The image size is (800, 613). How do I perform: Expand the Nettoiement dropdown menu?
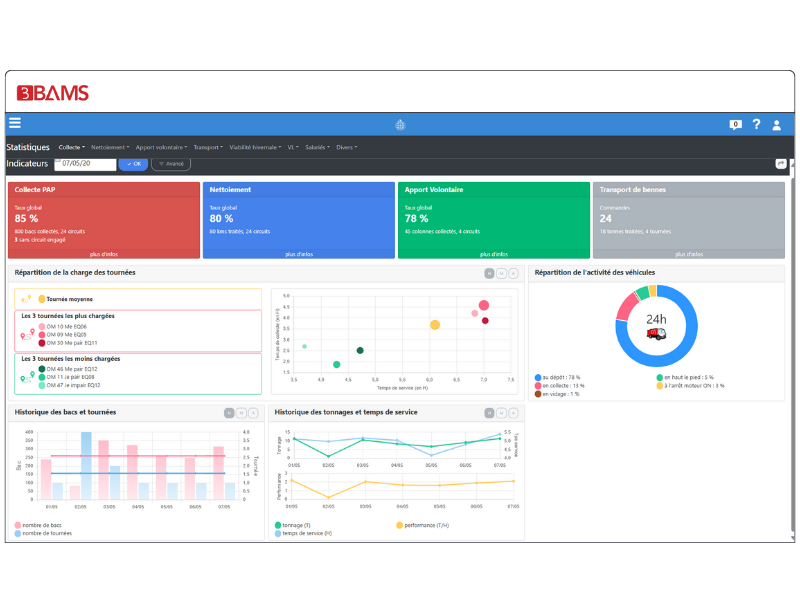pyautogui.click(x=110, y=147)
